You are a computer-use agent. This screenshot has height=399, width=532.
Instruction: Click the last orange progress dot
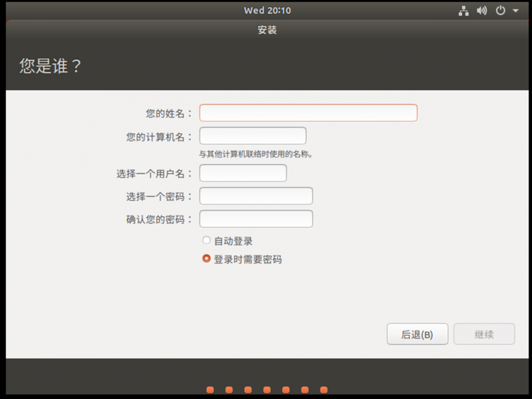click(x=324, y=390)
